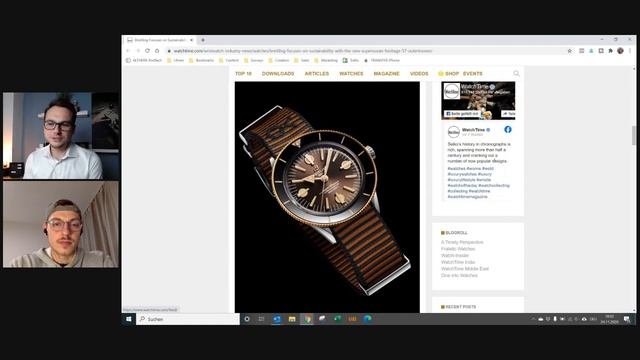Open the WatchTime India blogroll link
This screenshot has height=360, width=640.
pyautogui.click(x=458, y=262)
